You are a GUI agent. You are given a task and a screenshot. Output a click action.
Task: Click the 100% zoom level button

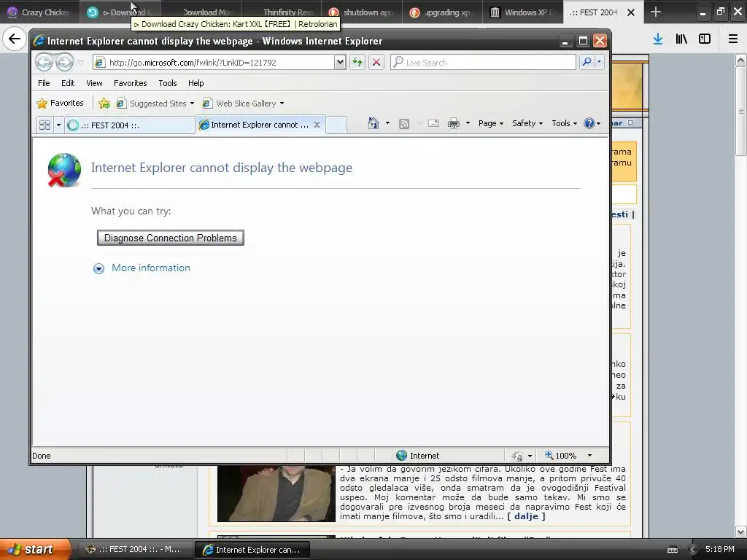tap(561, 456)
